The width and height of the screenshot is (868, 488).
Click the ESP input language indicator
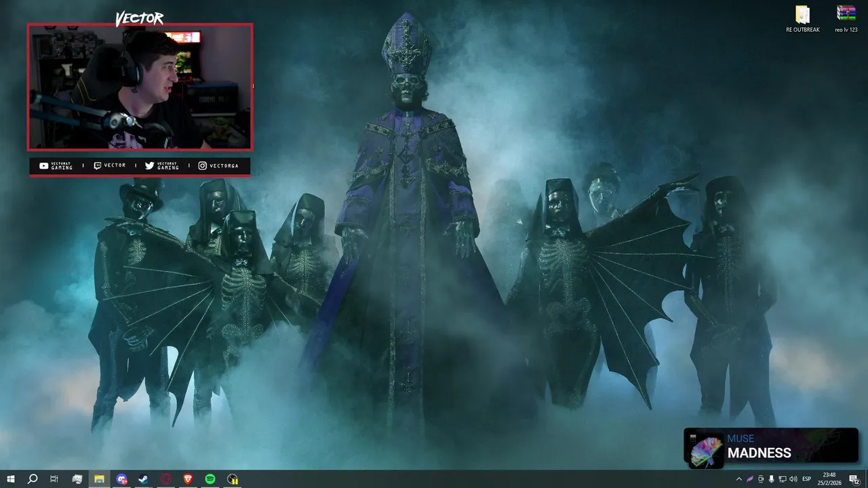tap(807, 479)
